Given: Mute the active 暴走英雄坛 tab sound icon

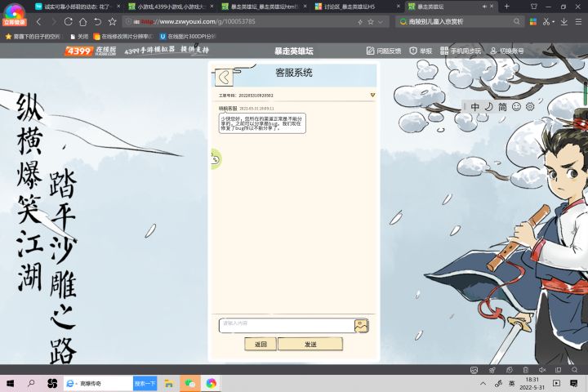Looking at the screenshot, I should (x=484, y=7).
